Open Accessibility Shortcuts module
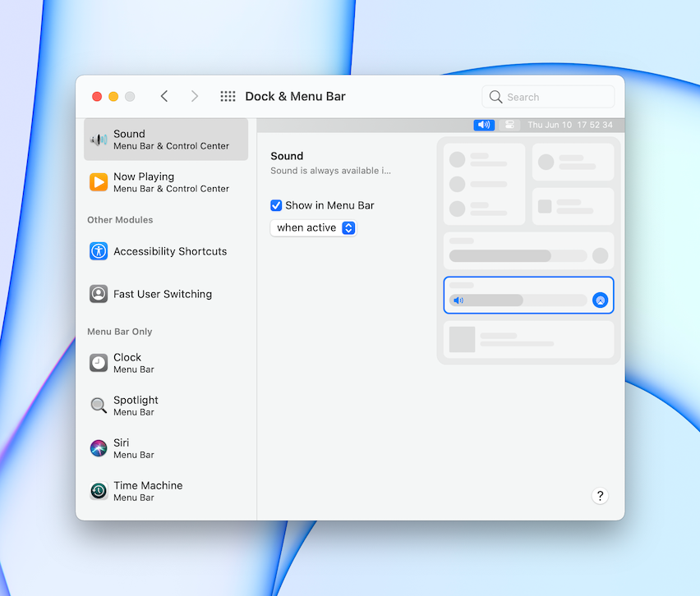The height and width of the screenshot is (596, 700). click(x=166, y=251)
